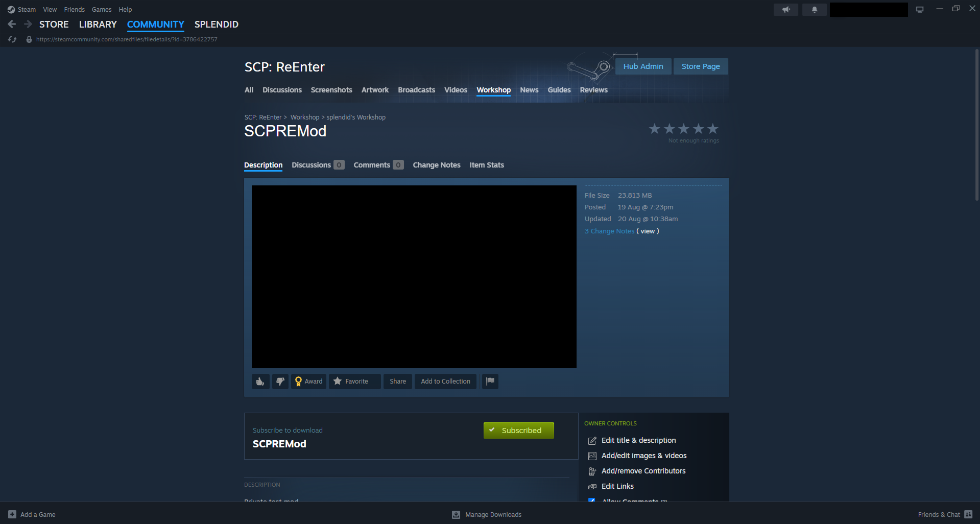980x524 pixels.
Task: Click splendid's Workshop breadcrumb link
Action: pyautogui.click(x=356, y=117)
